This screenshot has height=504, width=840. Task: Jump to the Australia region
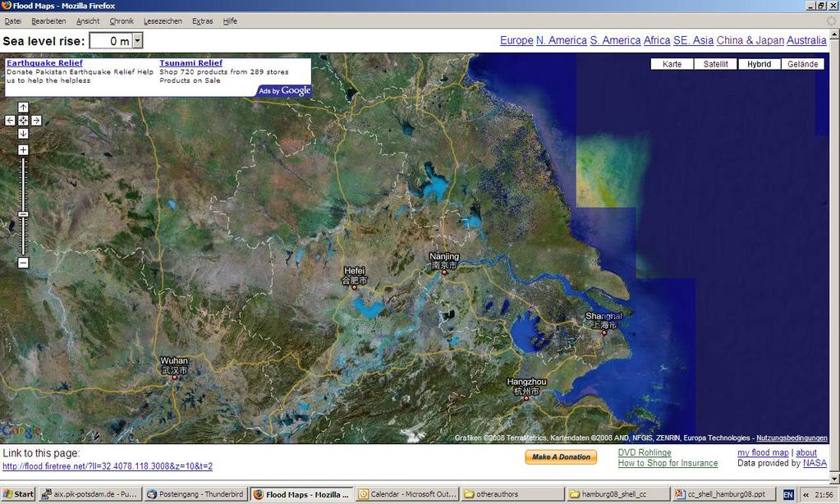point(806,40)
